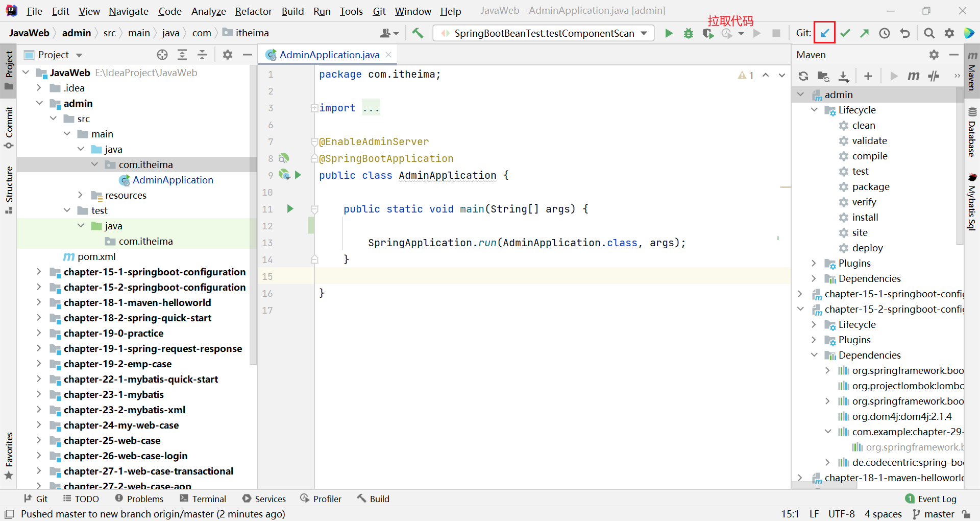Select the AdminApplication.java editor tab

pyautogui.click(x=329, y=55)
